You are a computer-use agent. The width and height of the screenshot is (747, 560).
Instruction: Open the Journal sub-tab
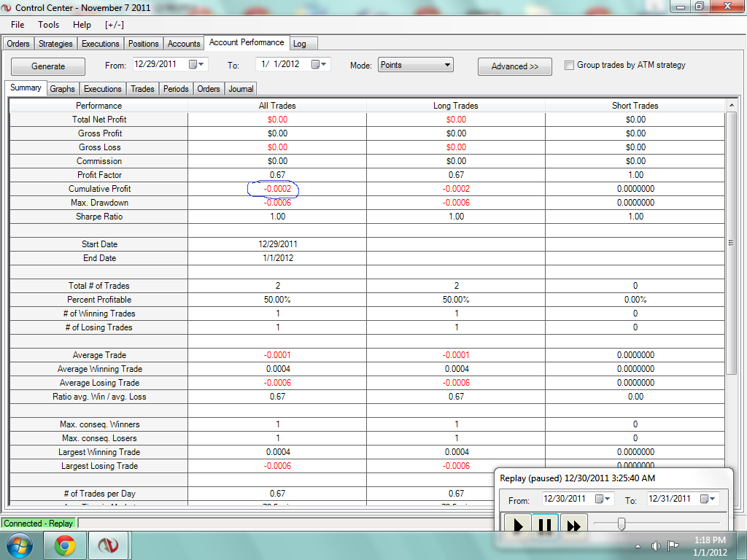click(x=241, y=88)
